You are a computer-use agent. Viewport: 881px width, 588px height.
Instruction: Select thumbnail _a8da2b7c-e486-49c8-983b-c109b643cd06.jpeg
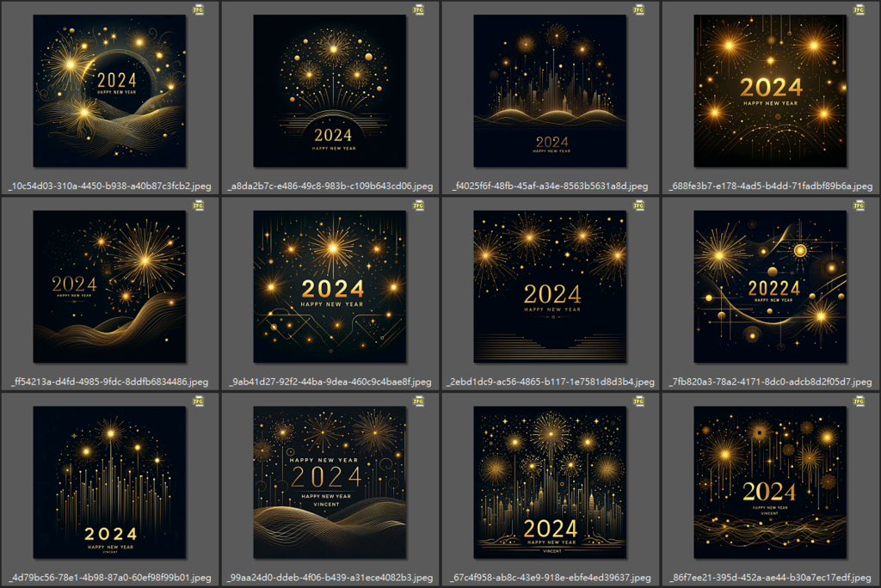(x=330, y=91)
